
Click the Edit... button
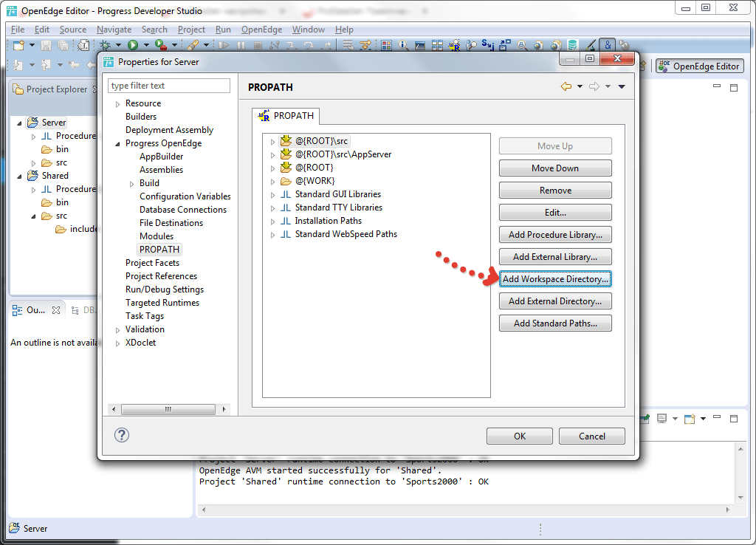pos(555,212)
